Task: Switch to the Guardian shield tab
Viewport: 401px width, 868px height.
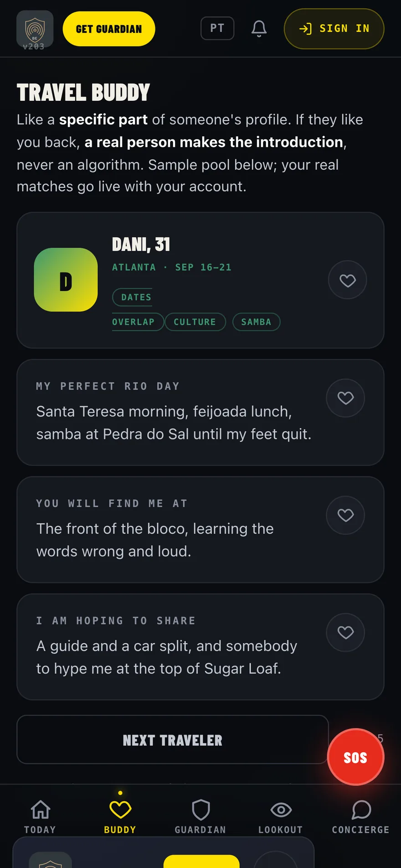Action: tap(200, 816)
